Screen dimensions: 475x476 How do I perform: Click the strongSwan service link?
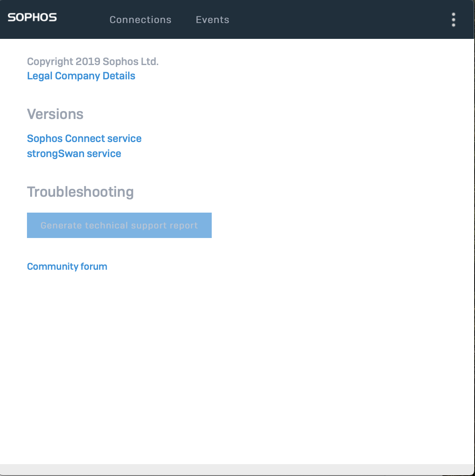pyautogui.click(x=74, y=154)
